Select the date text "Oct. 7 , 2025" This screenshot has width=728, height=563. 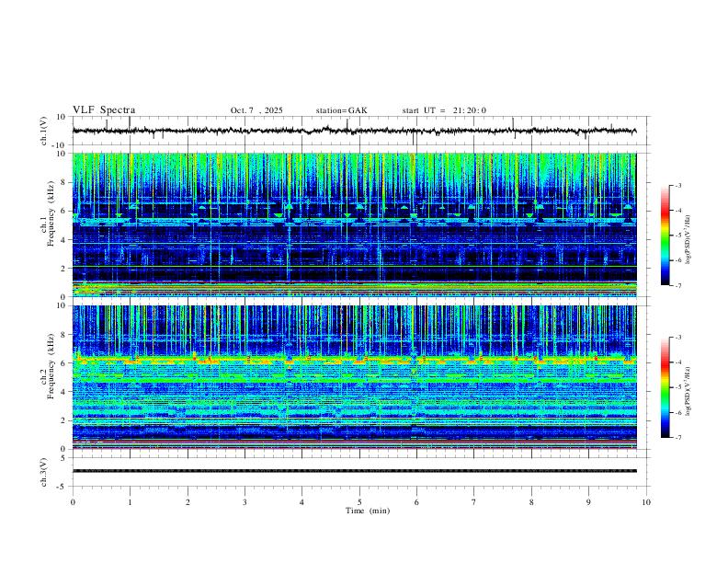pyautogui.click(x=256, y=110)
